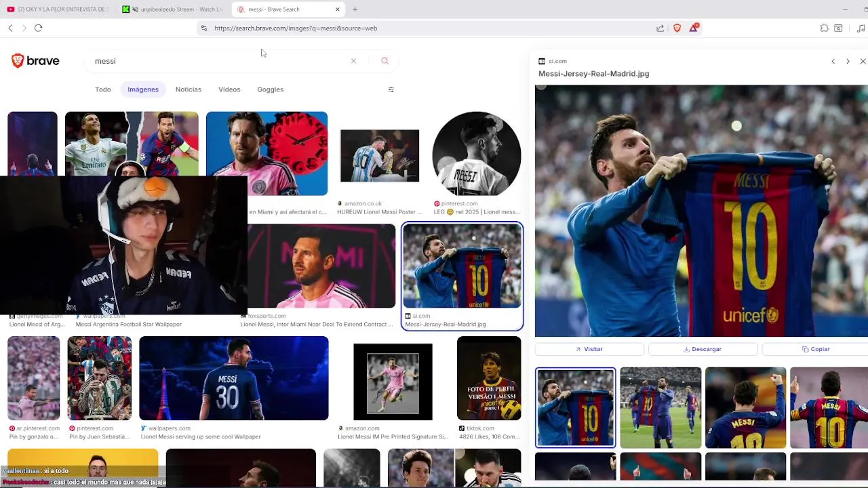Screen dimensions: 868x488
Task: Select related thumbnail of Messi's back pointing up
Action: tap(745, 408)
